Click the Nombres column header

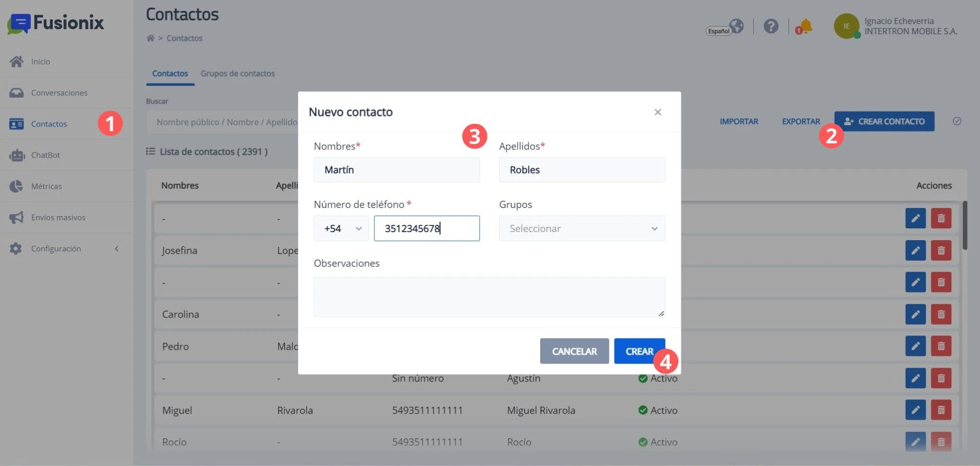[180, 185]
